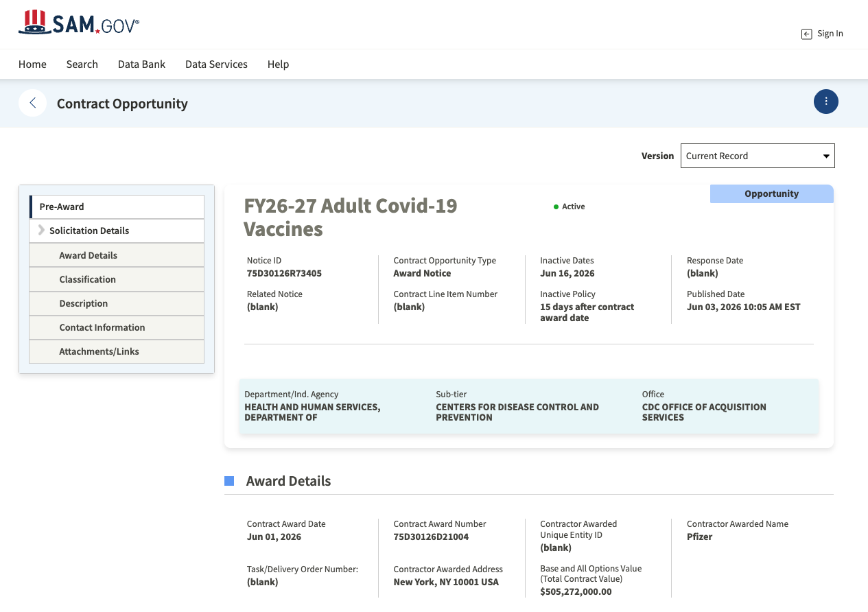Click the total contract value $505,272,000.00

point(576,591)
